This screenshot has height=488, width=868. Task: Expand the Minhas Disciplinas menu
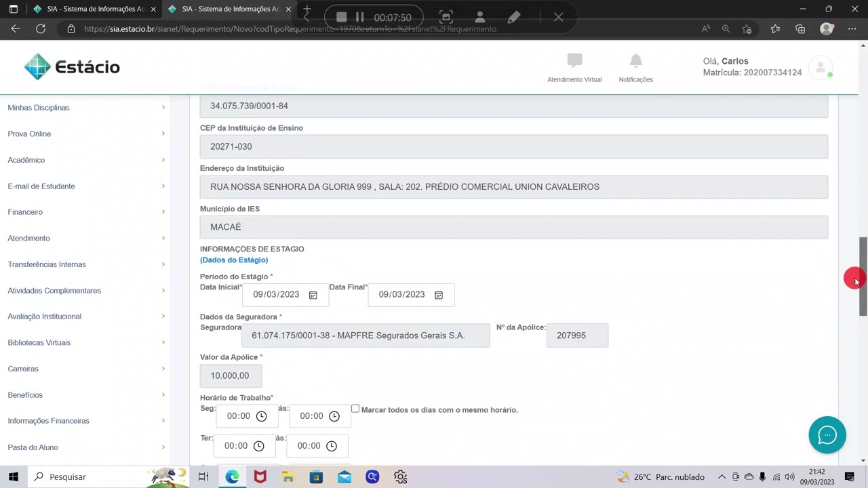point(86,108)
